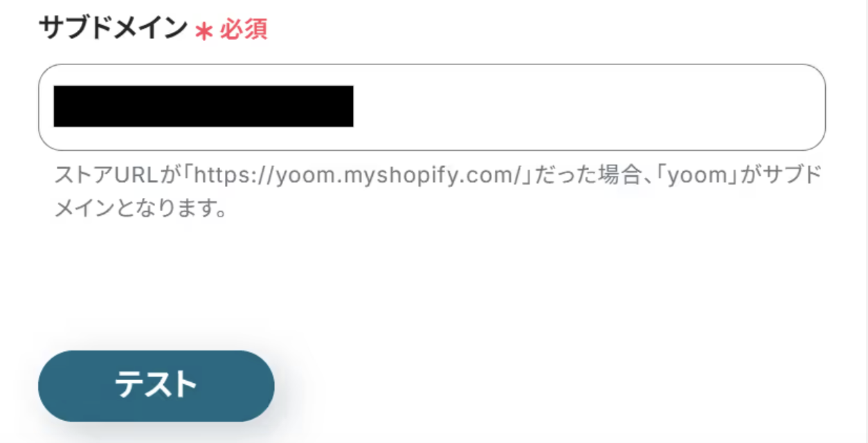This screenshot has height=443, width=868.
Task: Focus the サブドメイン input field
Action: (431, 107)
